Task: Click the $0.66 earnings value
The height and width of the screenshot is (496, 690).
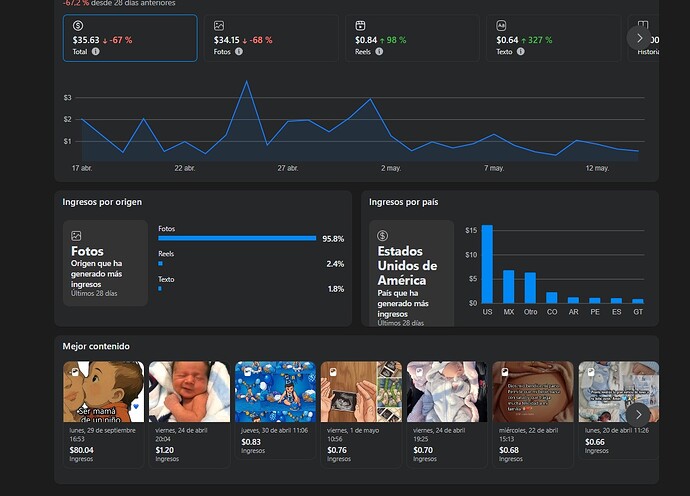Action: coord(595,441)
